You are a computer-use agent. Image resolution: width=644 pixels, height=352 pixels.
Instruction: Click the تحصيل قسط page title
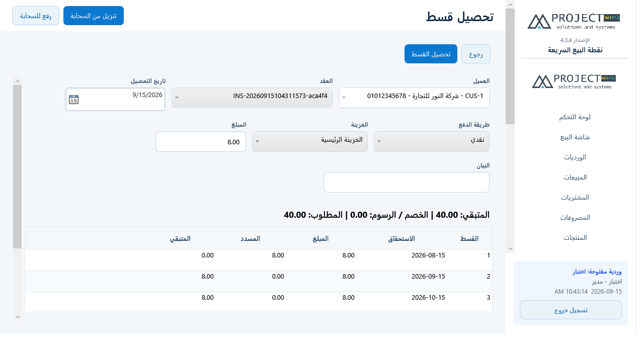pyautogui.click(x=459, y=16)
